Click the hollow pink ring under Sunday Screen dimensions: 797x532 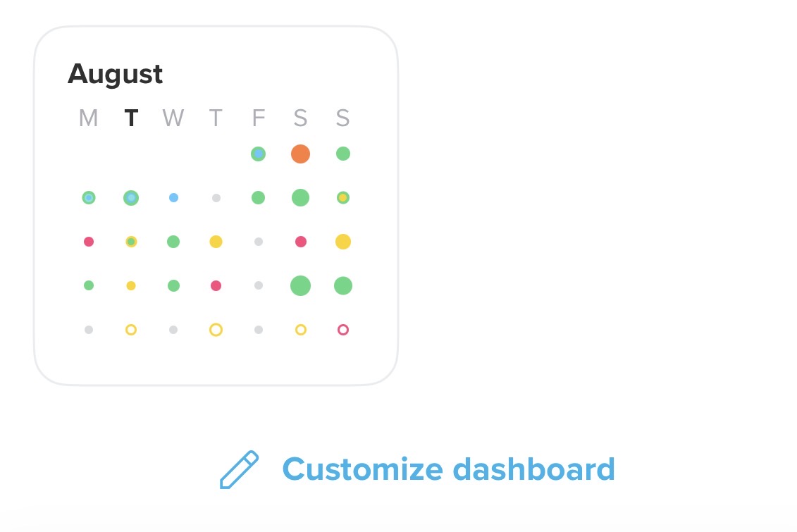click(x=343, y=330)
